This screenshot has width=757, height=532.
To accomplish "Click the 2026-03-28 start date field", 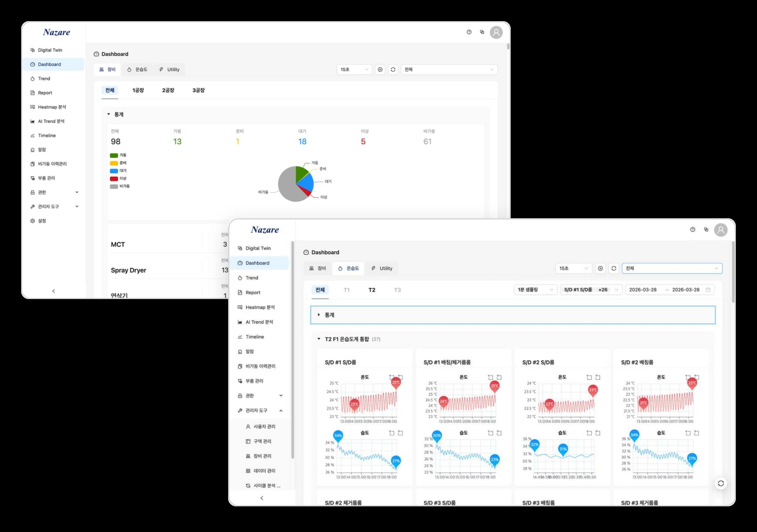I will (643, 290).
